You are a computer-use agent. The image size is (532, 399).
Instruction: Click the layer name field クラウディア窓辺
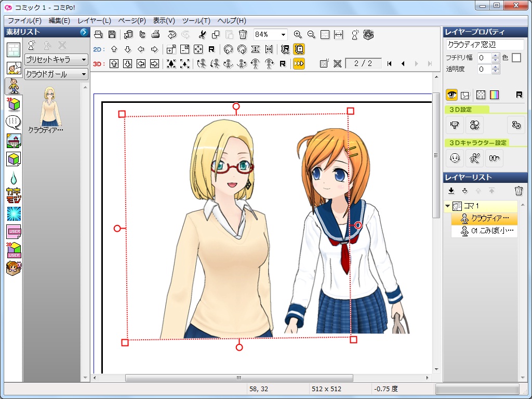click(485, 45)
